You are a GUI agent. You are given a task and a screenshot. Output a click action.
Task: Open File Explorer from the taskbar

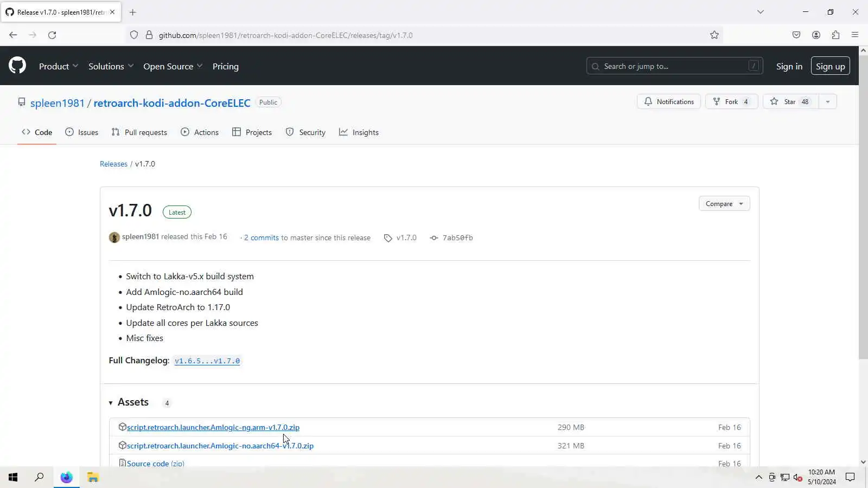[x=93, y=477]
